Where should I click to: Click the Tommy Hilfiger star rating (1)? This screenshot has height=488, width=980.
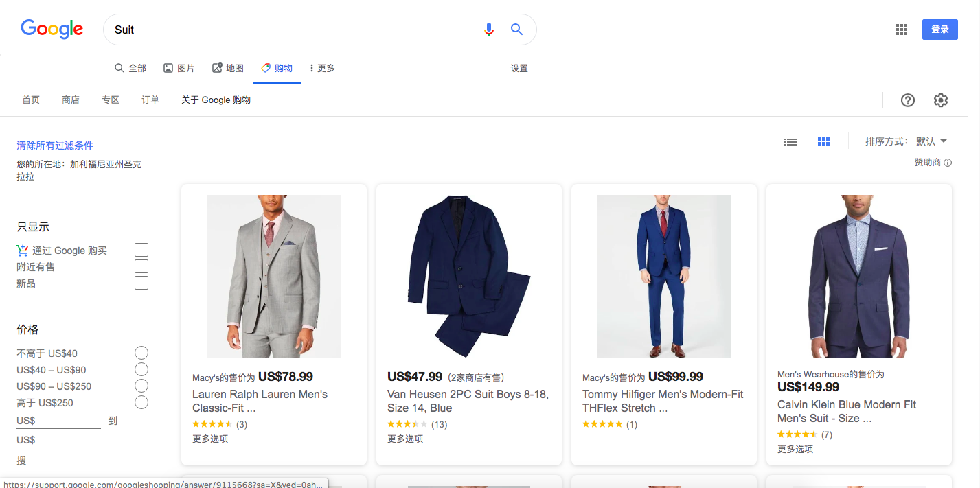(x=610, y=424)
